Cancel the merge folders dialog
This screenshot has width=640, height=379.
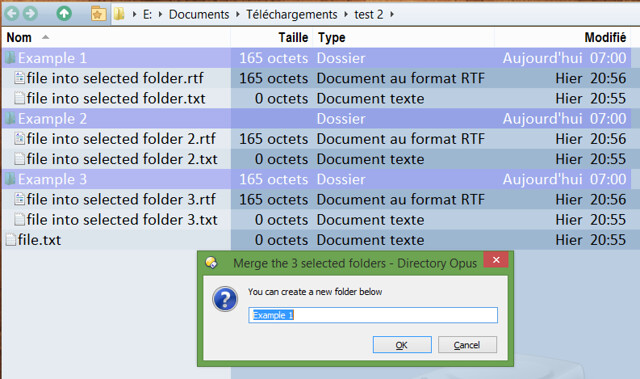[x=467, y=345]
